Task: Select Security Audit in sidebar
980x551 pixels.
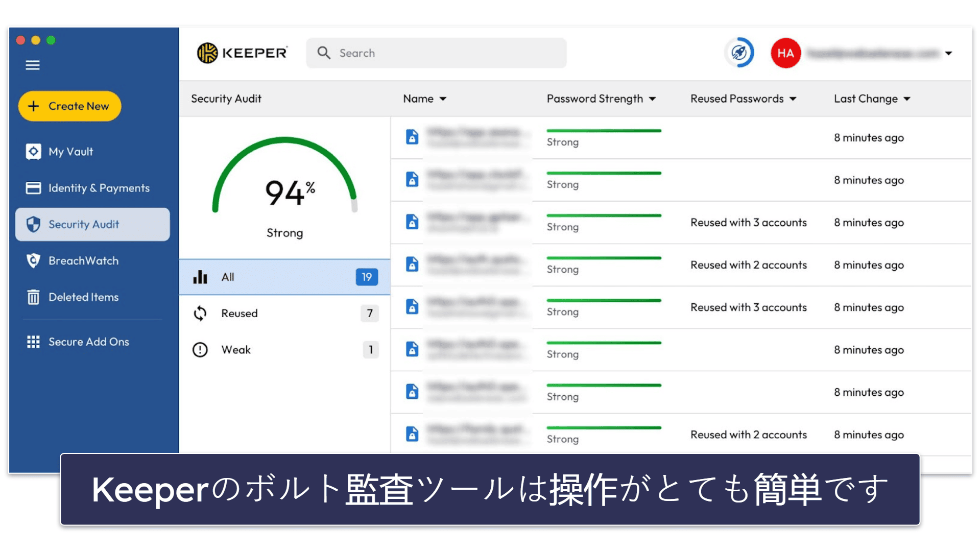Action: [x=92, y=224]
